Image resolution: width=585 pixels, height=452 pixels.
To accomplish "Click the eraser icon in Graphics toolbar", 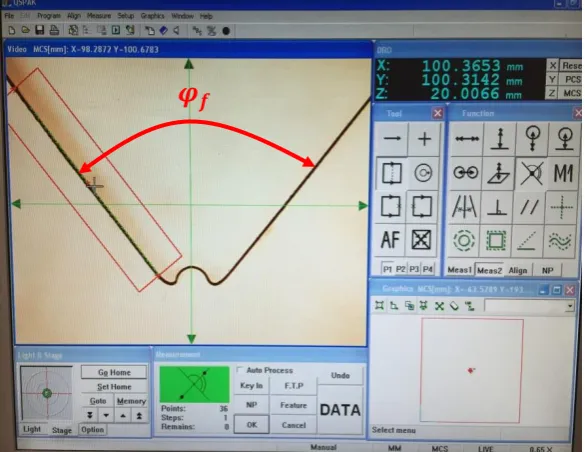I will [454, 306].
